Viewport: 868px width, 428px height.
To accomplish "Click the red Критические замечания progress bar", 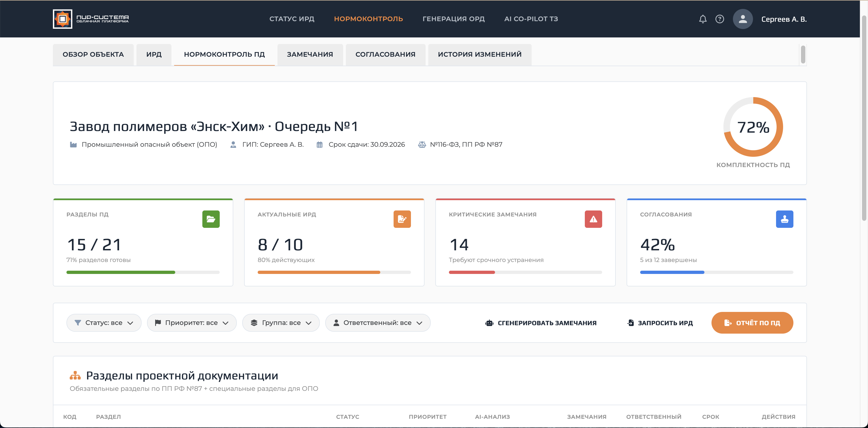I will [525, 272].
